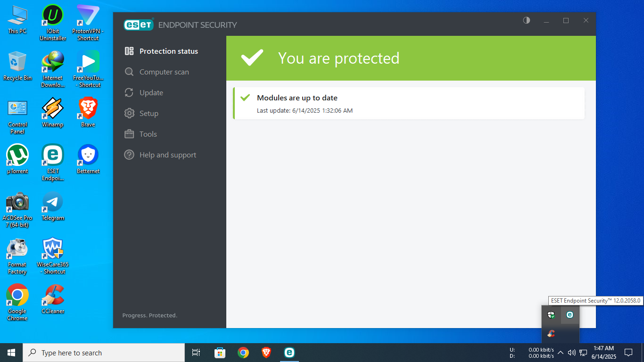This screenshot has height=362, width=644.
Task: Select the FreeYouTube shortcut desktop icon
Action: click(88, 69)
